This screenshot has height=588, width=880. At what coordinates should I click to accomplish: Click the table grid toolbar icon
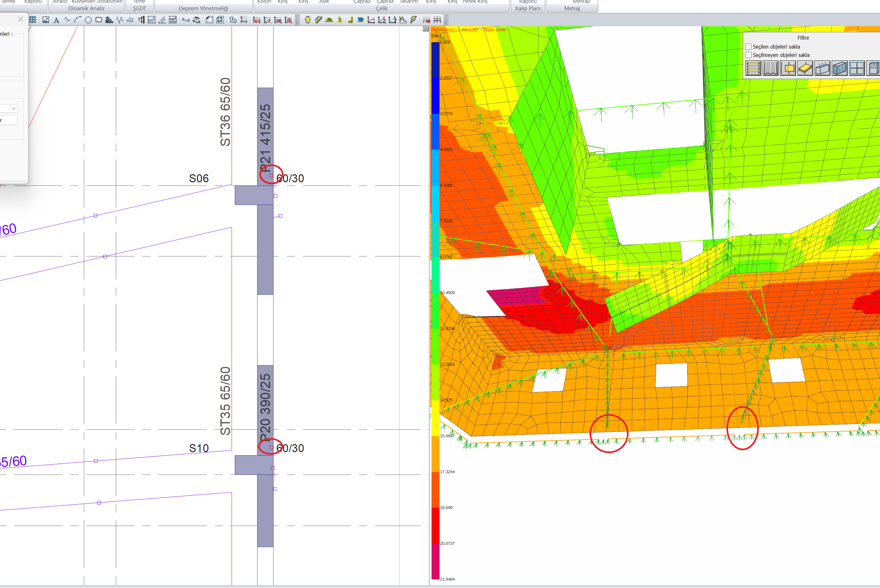(437, 20)
